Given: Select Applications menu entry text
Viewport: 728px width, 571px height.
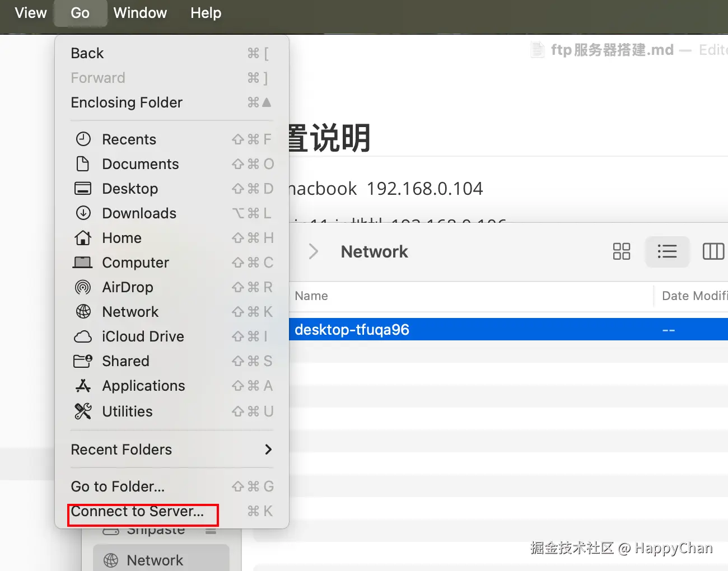Looking at the screenshot, I should (x=143, y=386).
